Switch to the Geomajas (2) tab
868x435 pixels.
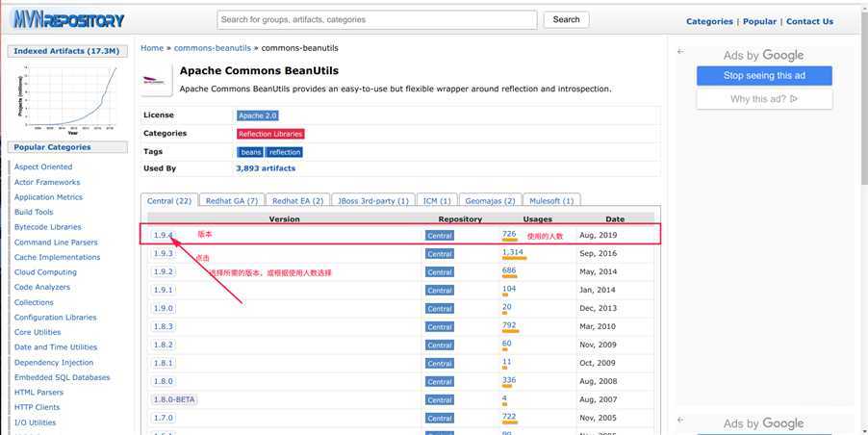pyautogui.click(x=490, y=201)
